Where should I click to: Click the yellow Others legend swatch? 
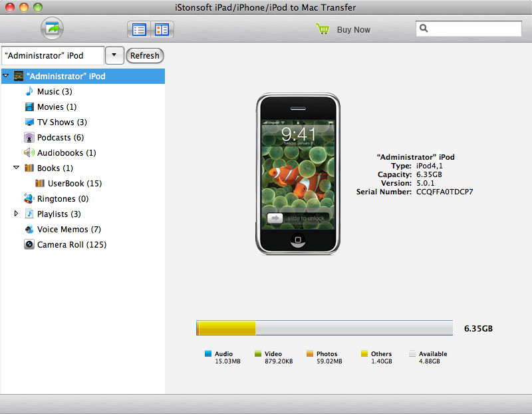[x=364, y=353]
